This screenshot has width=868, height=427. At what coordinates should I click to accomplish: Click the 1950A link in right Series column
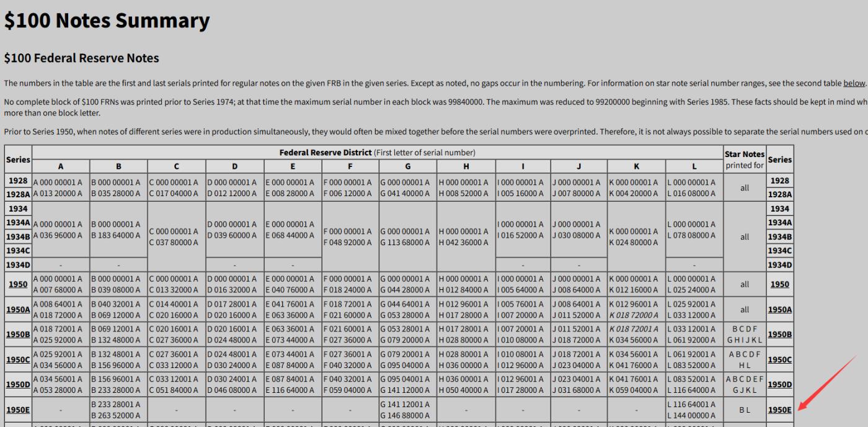click(x=780, y=310)
